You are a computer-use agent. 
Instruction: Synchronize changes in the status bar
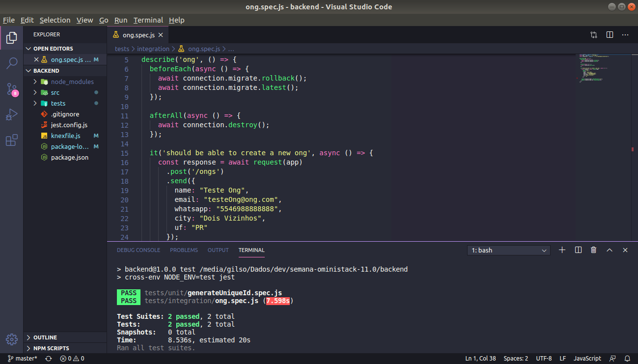(x=49, y=359)
